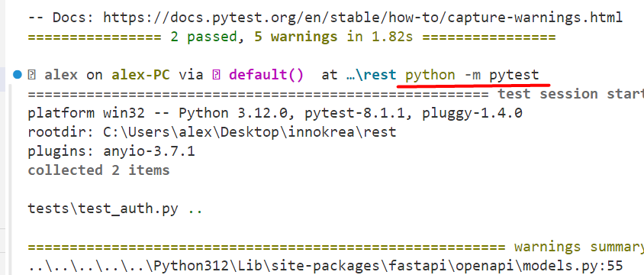Click the blue command status dot

(17, 75)
